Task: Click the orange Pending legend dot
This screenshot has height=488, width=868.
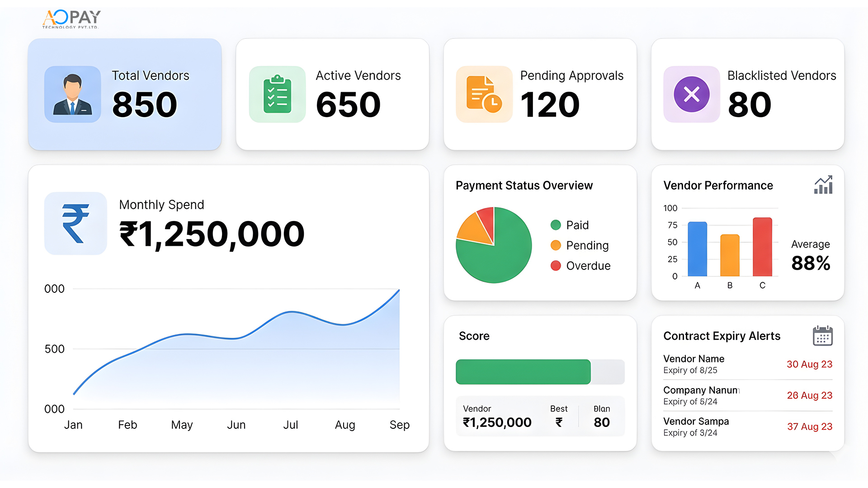Action: click(x=556, y=245)
